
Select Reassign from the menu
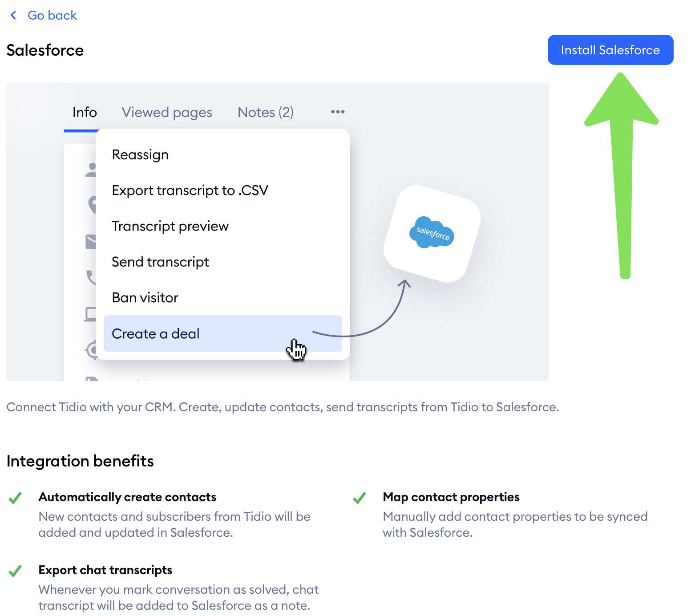140,154
